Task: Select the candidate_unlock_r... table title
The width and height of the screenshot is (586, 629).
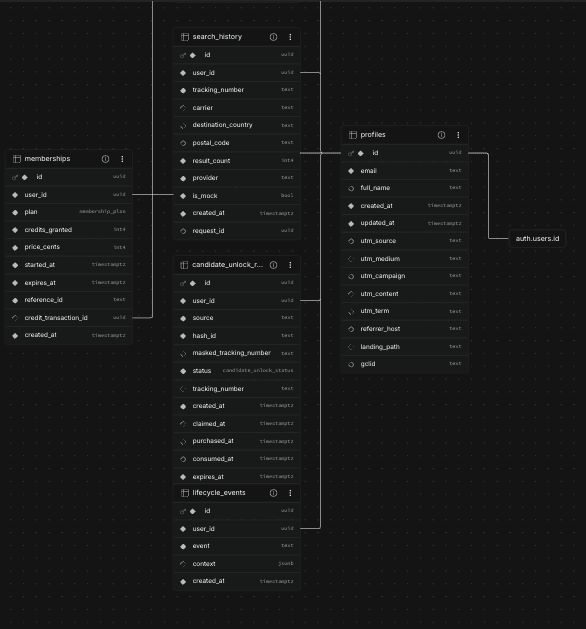Action: pyautogui.click(x=227, y=265)
